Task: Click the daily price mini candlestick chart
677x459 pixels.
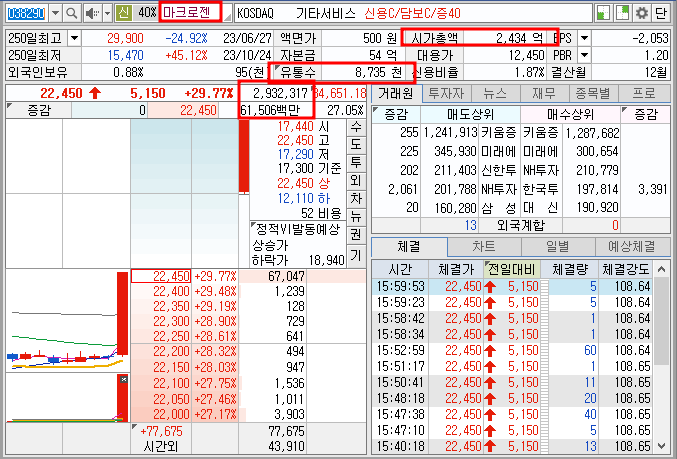Action: (x=68, y=320)
